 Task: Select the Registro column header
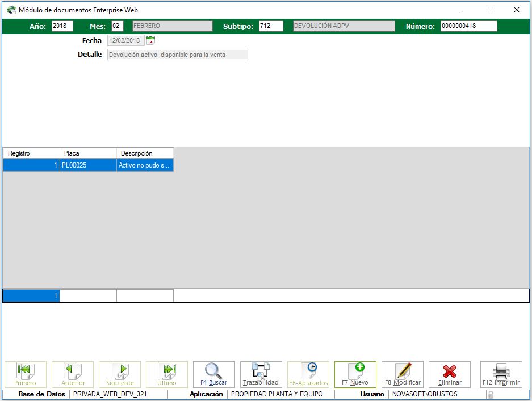pos(32,153)
